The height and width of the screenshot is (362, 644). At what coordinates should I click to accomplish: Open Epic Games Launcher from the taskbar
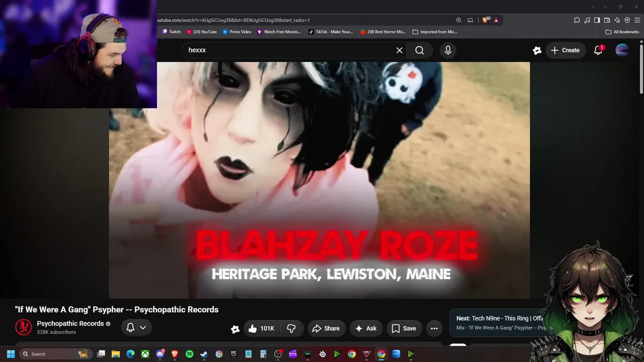(233, 354)
